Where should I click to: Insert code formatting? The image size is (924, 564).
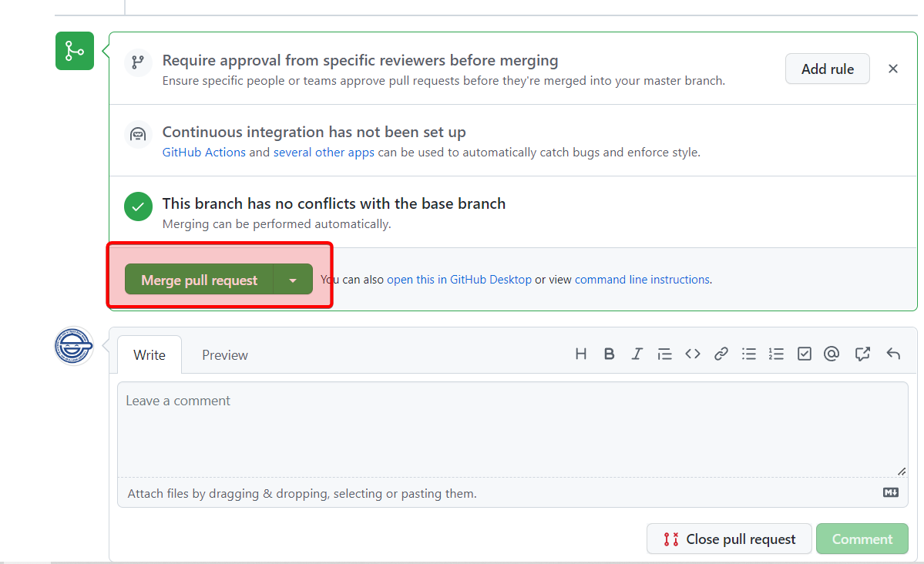(x=693, y=354)
